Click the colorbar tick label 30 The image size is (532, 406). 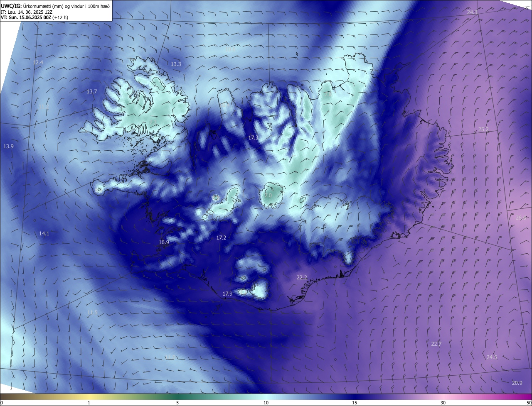coord(443,403)
